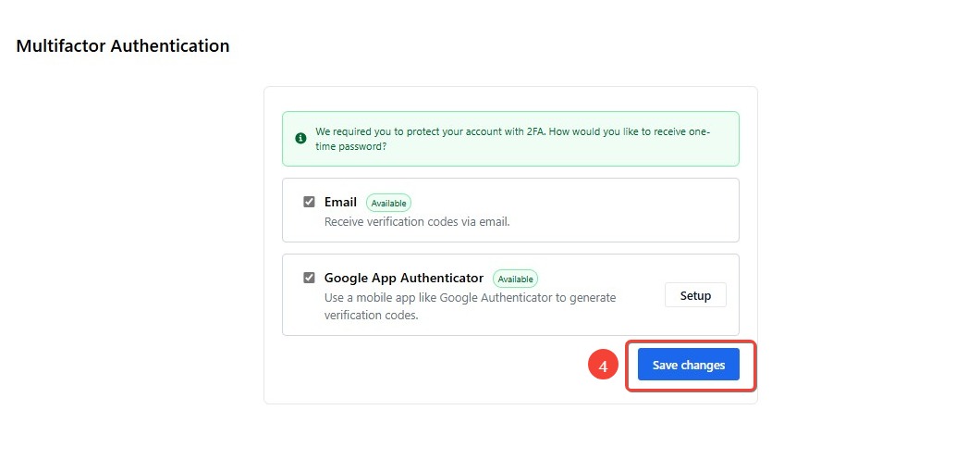This screenshot has width=980, height=472.
Task: Click the Multifactor Authentication heading
Action: coord(122,46)
